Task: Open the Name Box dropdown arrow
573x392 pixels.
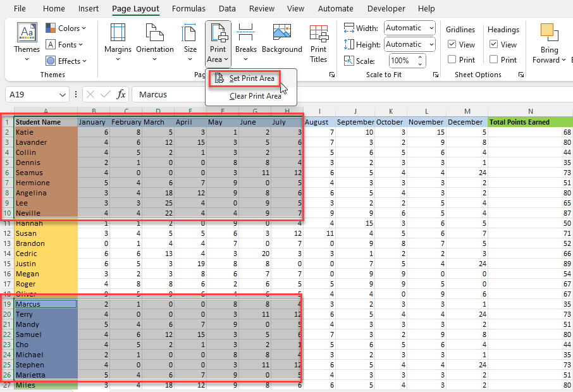Action: (x=62, y=95)
